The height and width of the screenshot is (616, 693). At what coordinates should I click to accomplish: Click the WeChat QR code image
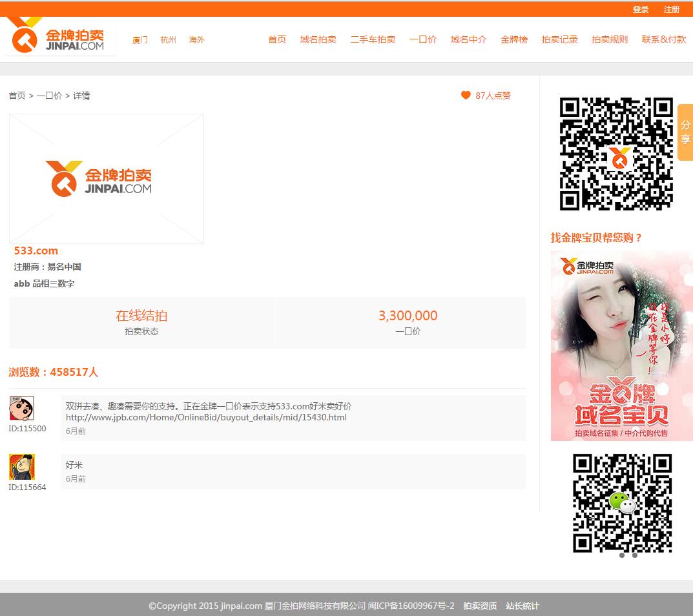pyautogui.click(x=623, y=503)
